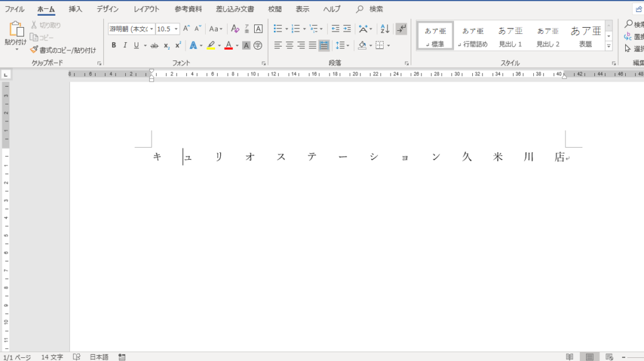
Task: Open the numbering list dropdown arrow
Action: 304,29
